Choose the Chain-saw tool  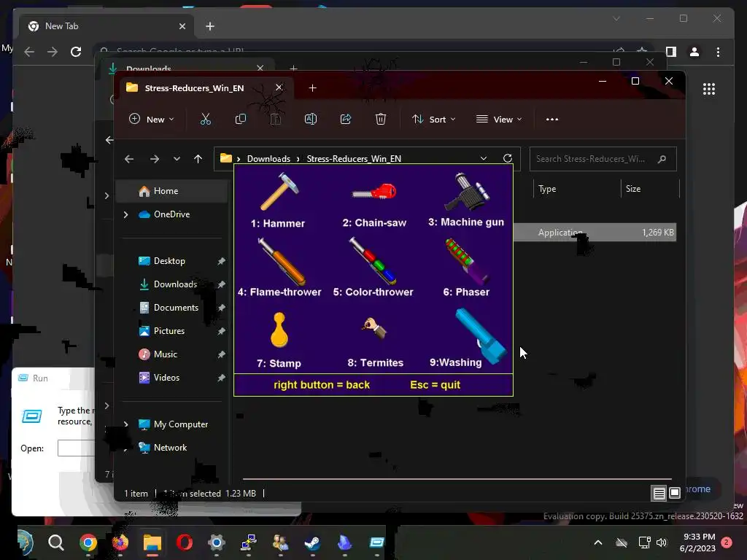374,204
